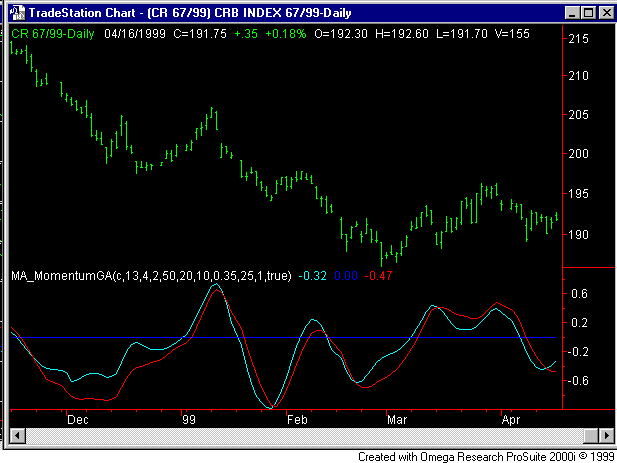Image resolution: width=617 pixels, height=463 pixels.
Task: Click the Dec label on date axis
Action: [x=76, y=421]
